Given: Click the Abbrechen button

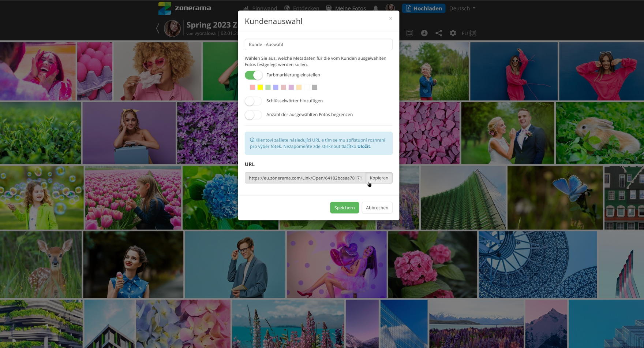Looking at the screenshot, I should coord(377,208).
